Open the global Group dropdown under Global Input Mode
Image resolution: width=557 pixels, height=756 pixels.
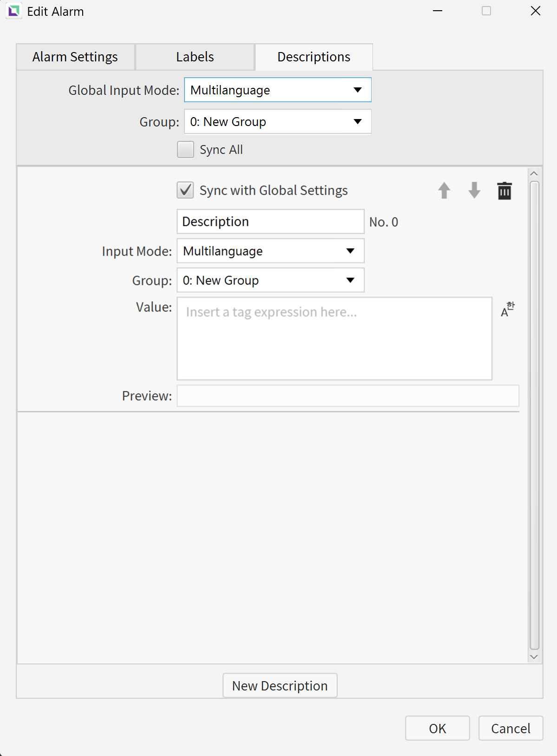tap(278, 121)
